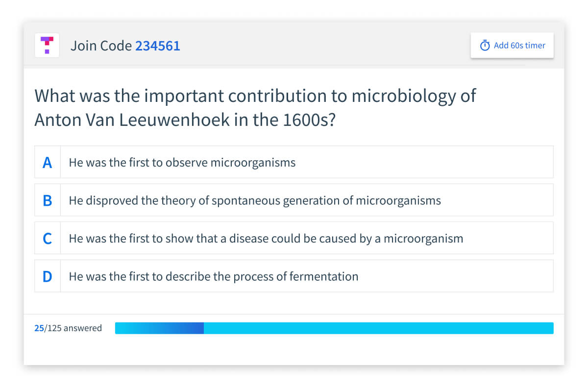This screenshot has height=392, width=588.
Task: Choose answer about describing the process of fermentation
Action: pos(294,276)
